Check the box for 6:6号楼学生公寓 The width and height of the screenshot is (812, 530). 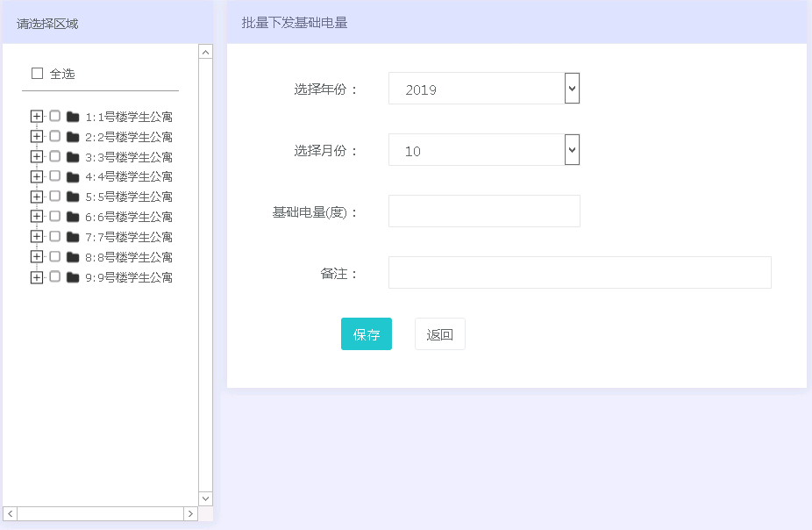53,217
